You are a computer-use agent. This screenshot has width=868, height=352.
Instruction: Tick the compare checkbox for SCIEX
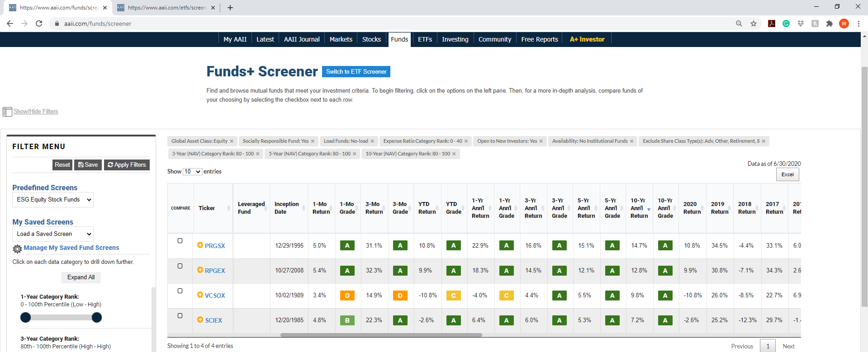point(180,315)
